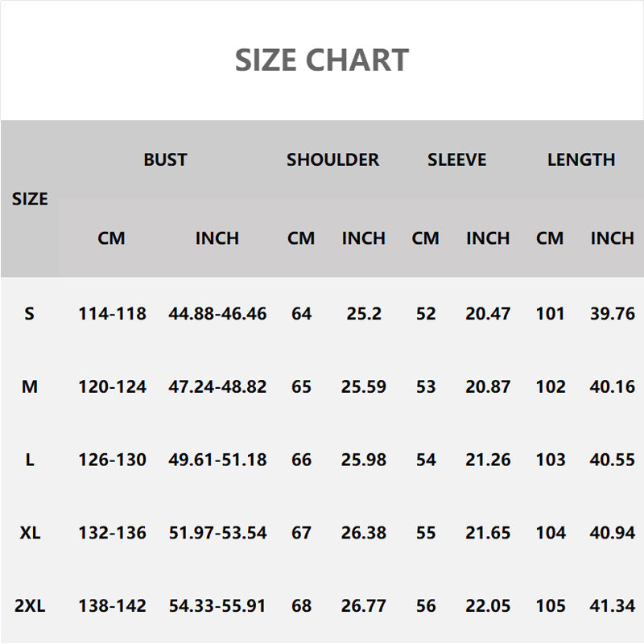Click the L size row label

tap(30, 460)
